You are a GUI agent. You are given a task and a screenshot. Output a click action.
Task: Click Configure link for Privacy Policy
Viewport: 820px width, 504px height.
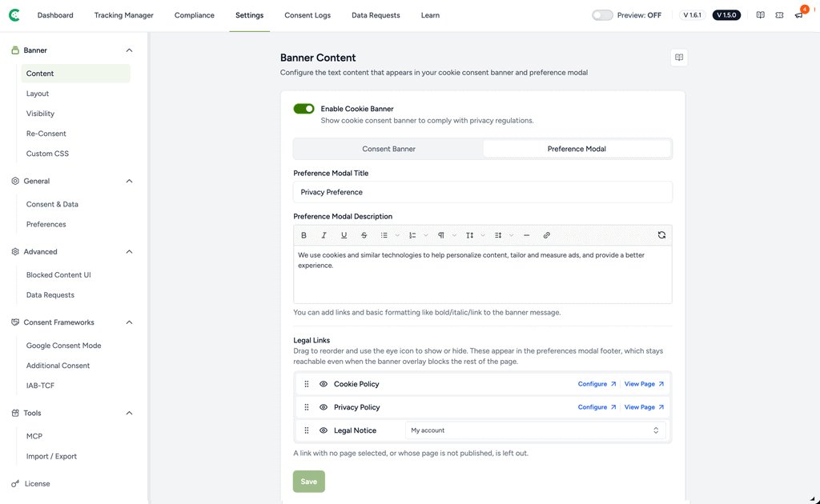(x=597, y=407)
